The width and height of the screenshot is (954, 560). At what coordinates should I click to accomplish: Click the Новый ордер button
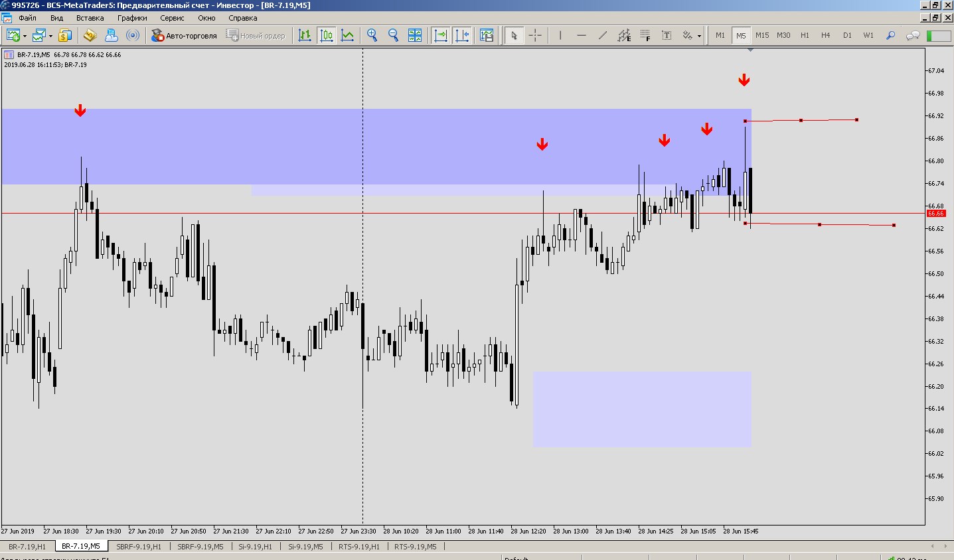pos(256,35)
